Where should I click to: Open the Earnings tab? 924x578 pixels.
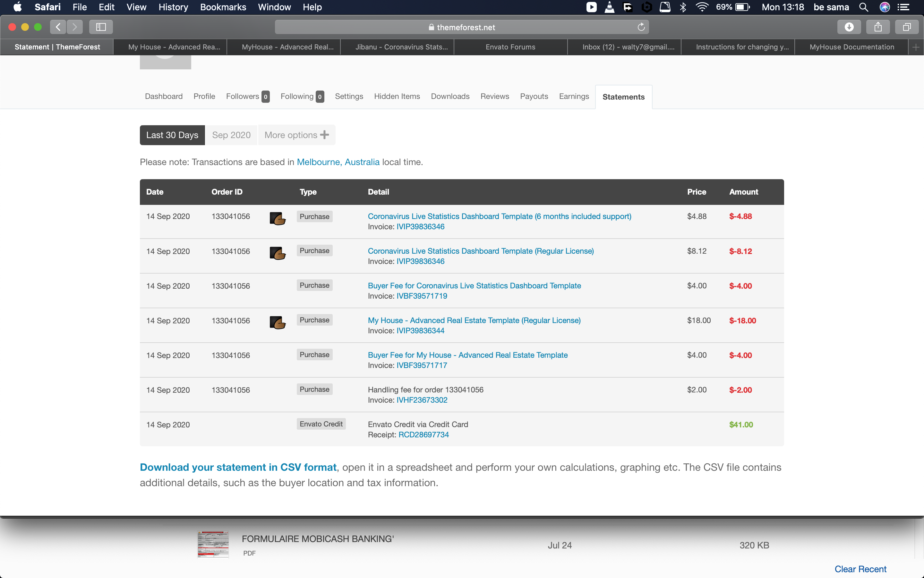pos(574,96)
